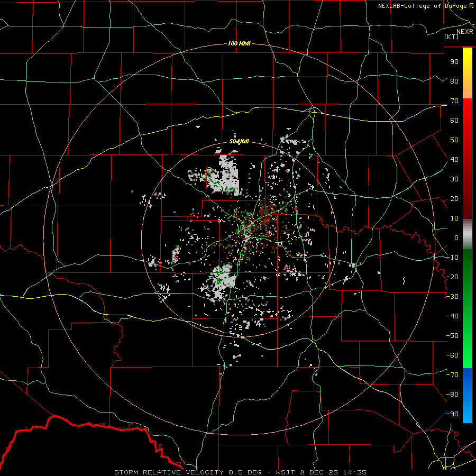Click the "60" scale label
476x476 pixels.
(454, 121)
